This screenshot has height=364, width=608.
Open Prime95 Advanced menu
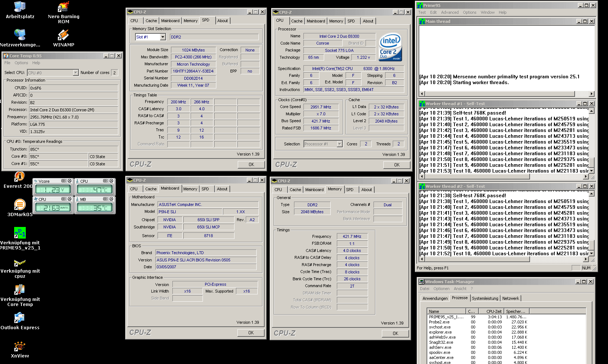(x=450, y=12)
